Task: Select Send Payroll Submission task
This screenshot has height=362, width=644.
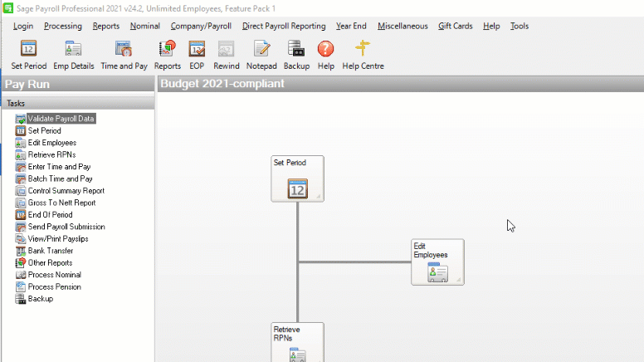Action: pyautogui.click(x=66, y=227)
